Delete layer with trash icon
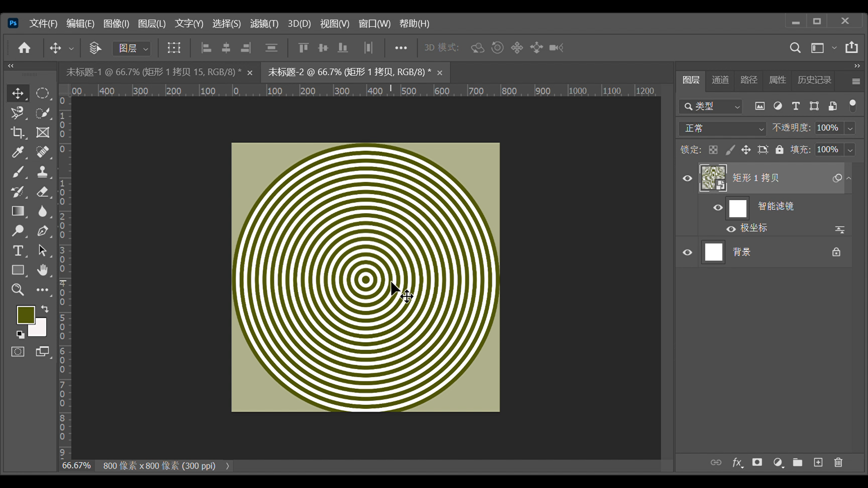868x488 pixels. 839,462
